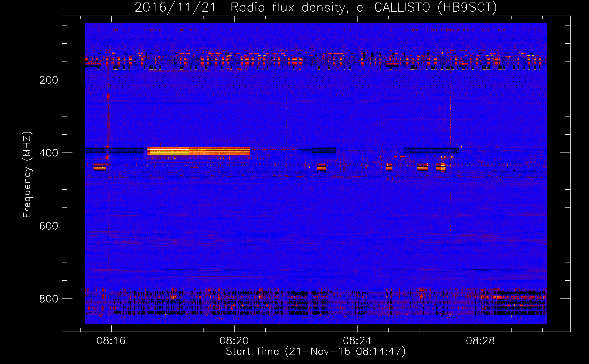This screenshot has width=589, height=364.
Task: Click the 800 frequency tick label
Action: (x=49, y=299)
